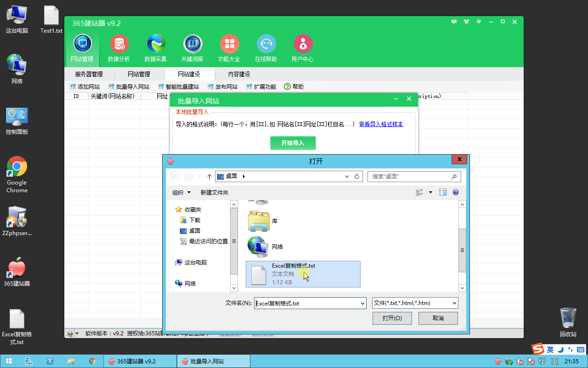Click the 文件名 input field

pyautogui.click(x=306, y=303)
